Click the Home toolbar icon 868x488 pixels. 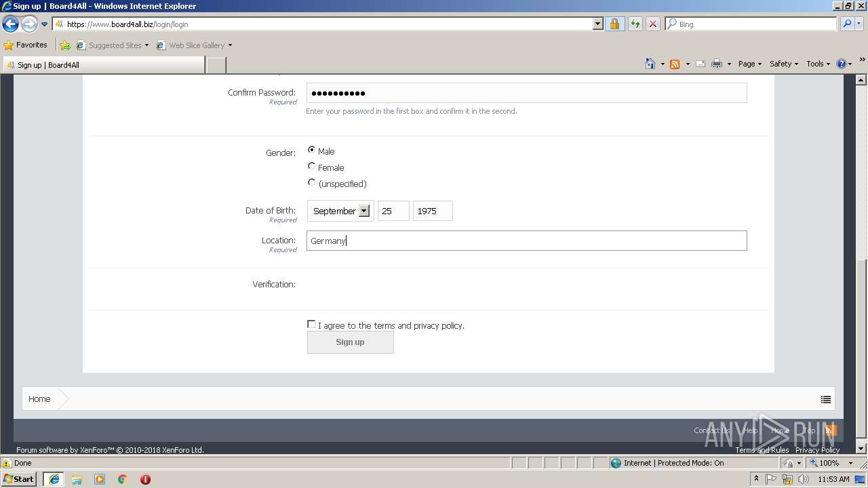tap(650, 64)
